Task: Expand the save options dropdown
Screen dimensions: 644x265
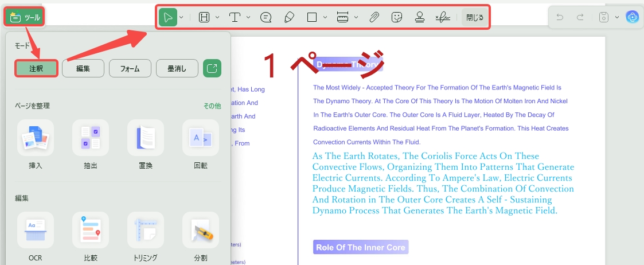Action: click(617, 17)
